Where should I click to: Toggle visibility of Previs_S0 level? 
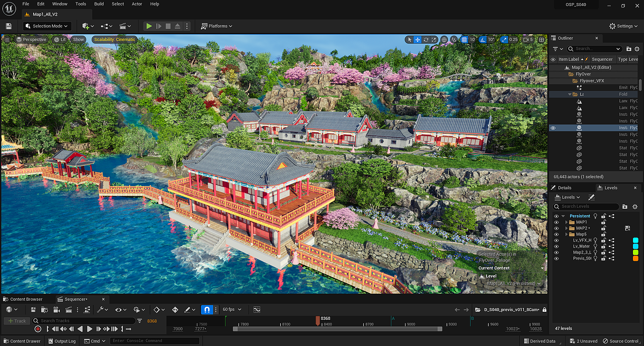(x=556, y=258)
